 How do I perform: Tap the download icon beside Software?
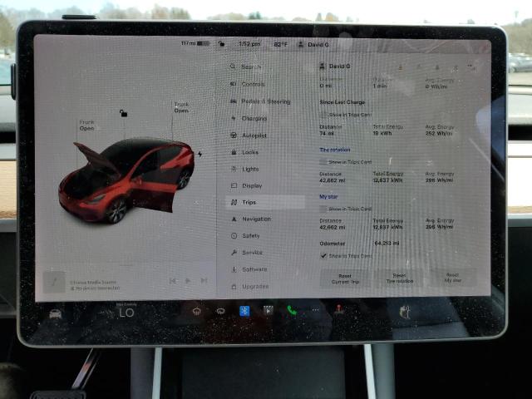(x=234, y=269)
